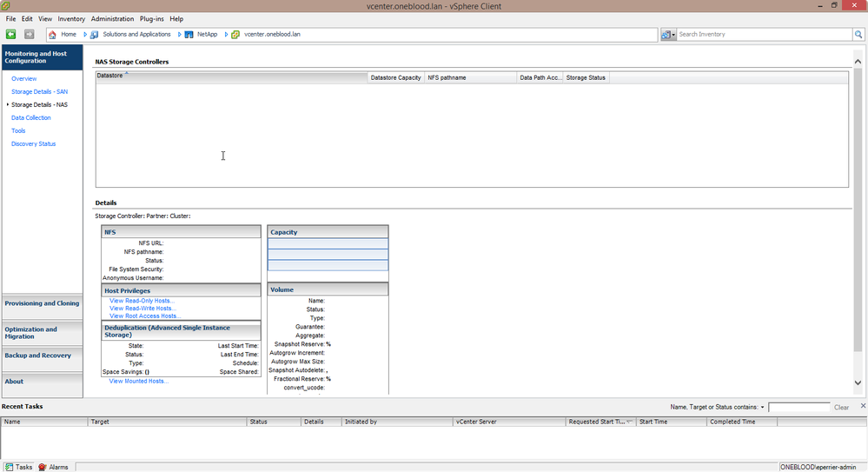Open the Plug-ins menu
This screenshot has height=472, width=868.
click(152, 18)
